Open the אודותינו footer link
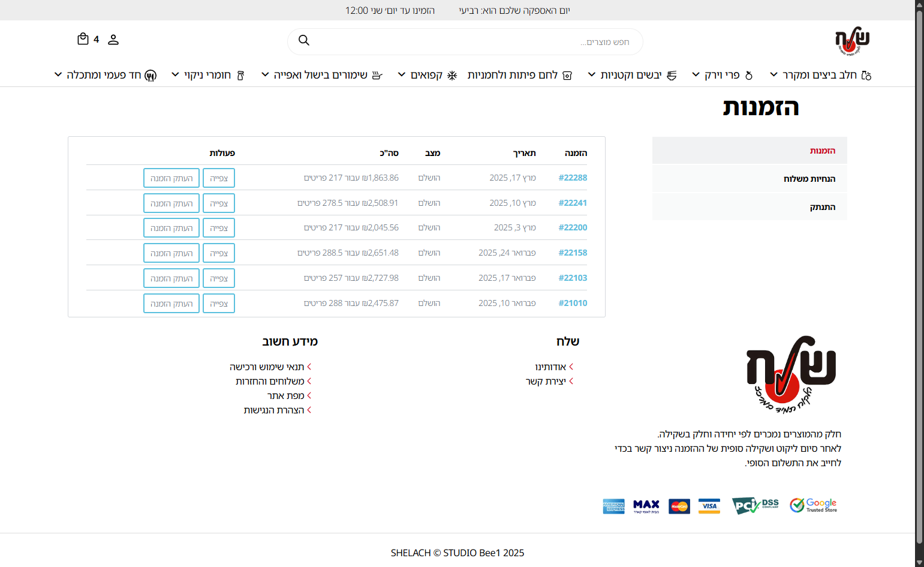 click(x=550, y=367)
